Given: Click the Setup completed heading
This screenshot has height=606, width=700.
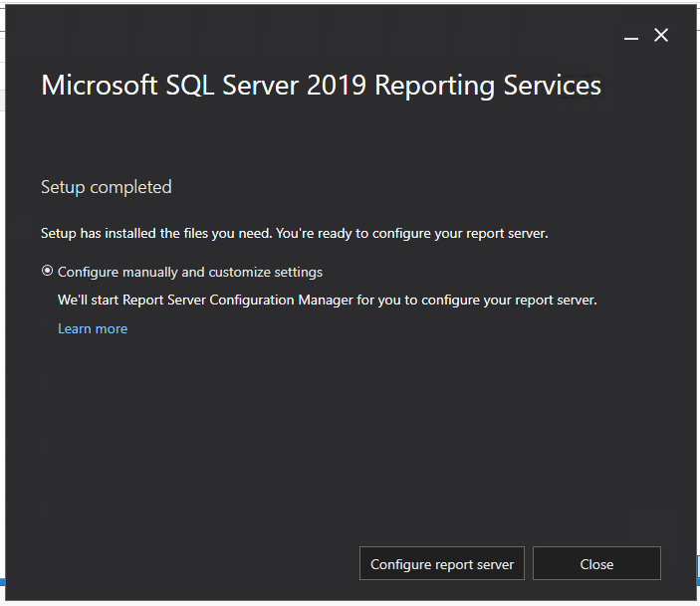Looking at the screenshot, I should point(106,187).
